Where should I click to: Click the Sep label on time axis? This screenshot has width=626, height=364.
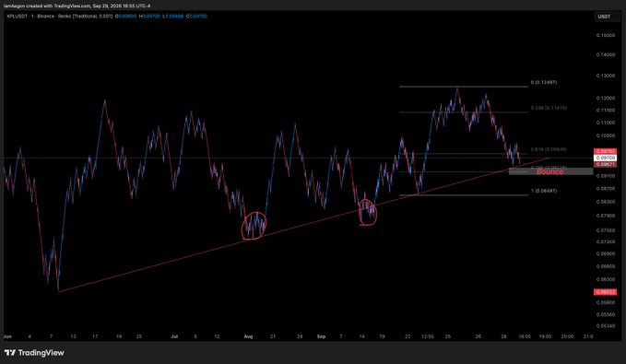pyautogui.click(x=321, y=337)
